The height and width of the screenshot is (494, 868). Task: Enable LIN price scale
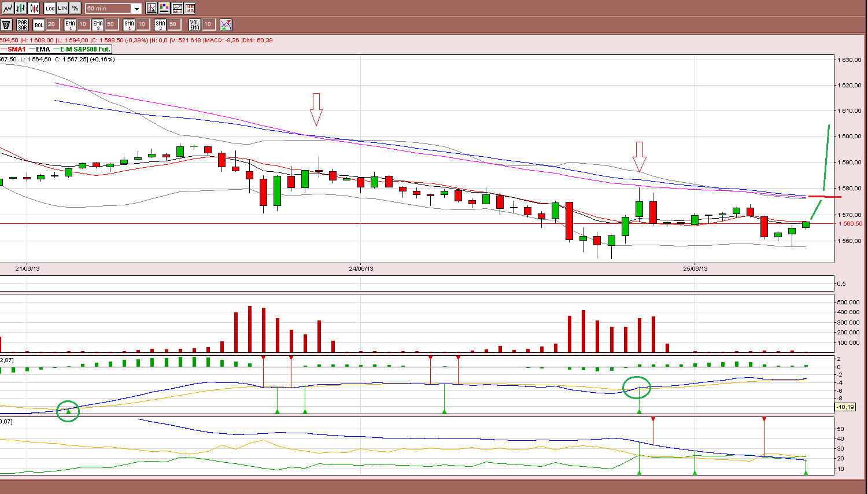(62, 8)
